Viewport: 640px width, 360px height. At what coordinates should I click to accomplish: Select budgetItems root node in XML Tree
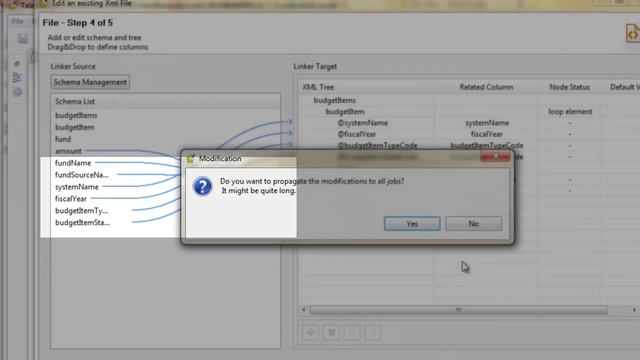click(335, 100)
